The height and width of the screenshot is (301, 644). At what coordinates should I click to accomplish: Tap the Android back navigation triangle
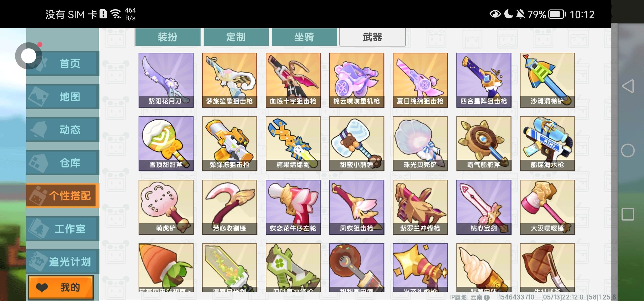[628, 86]
